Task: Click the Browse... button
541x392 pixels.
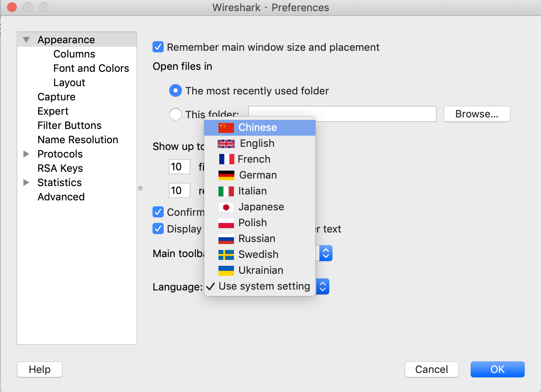Action: 477,114
